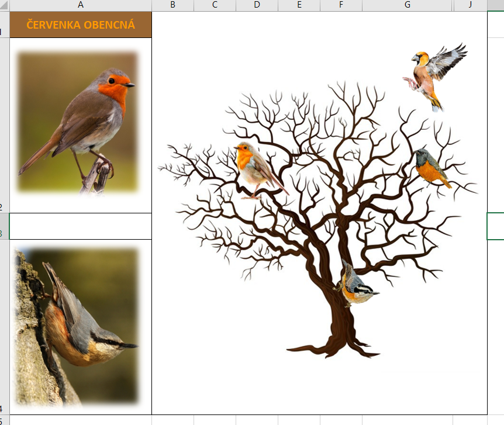Screen dimensions: 504x425
Task: Select the nuthatch photo on tree bark
Action: pyautogui.click(x=78, y=326)
